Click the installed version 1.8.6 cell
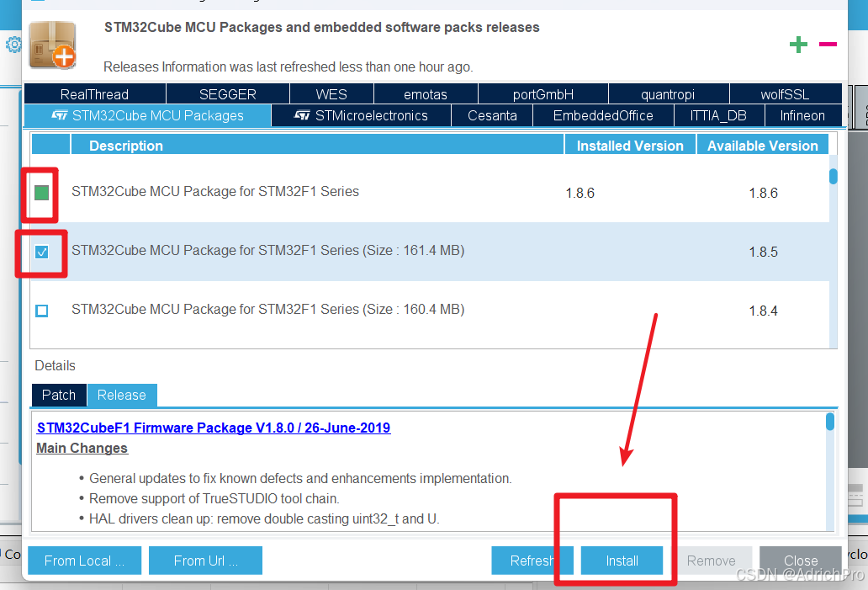Image resolution: width=868 pixels, height=590 pixels. (x=580, y=193)
